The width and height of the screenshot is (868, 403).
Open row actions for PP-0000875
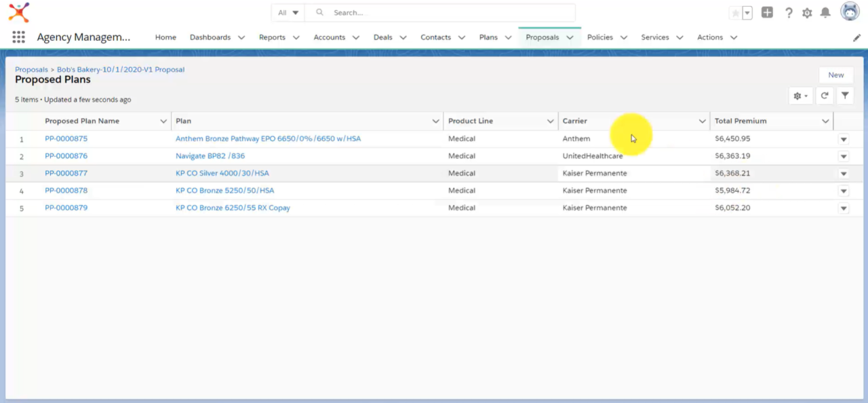pyautogui.click(x=843, y=138)
